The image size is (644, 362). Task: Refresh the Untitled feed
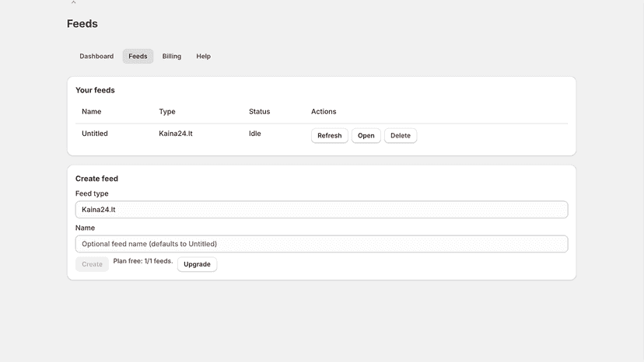(x=330, y=135)
